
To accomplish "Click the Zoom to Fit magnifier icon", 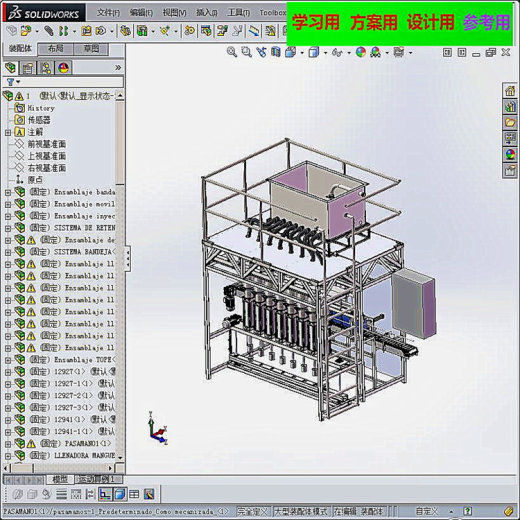I will click(231, 52).
